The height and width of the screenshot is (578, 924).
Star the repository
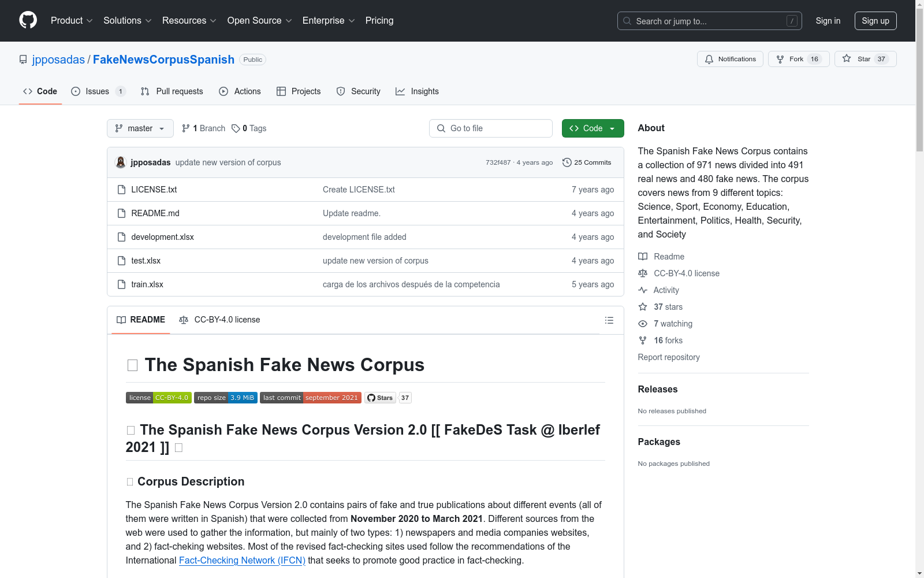865,59
